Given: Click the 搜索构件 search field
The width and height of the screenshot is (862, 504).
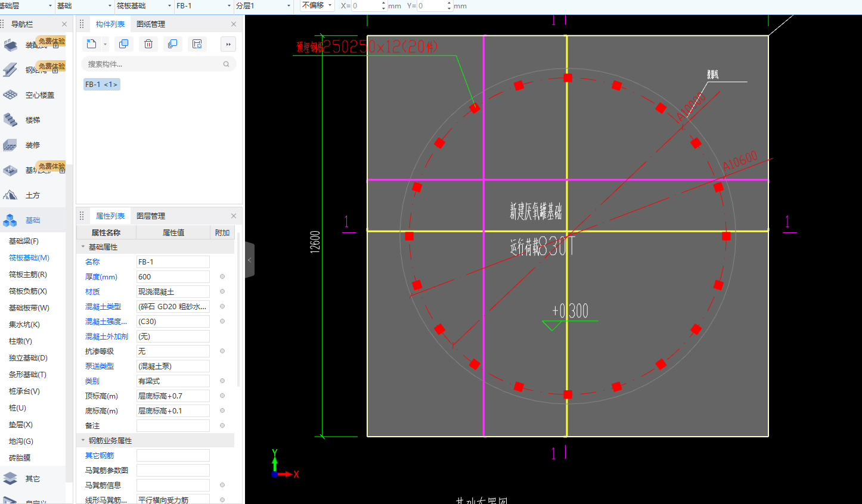Looking at the screenshot, I should (159, 64).
